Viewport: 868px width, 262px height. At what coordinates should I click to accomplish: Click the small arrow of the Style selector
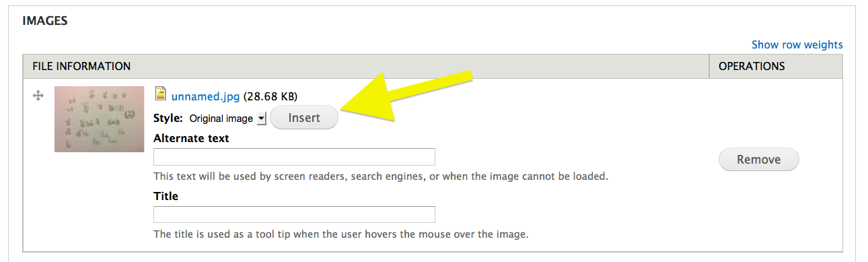[x=262, y=119]
